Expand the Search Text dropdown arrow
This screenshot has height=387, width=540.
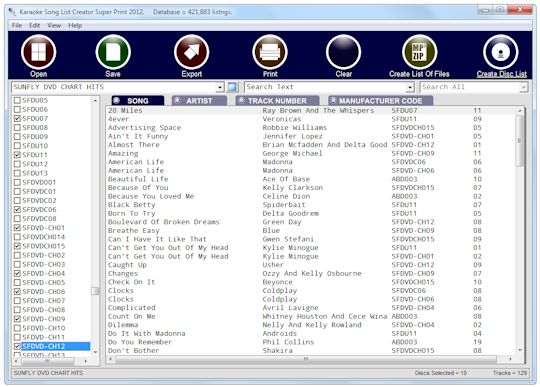point(409,87)
